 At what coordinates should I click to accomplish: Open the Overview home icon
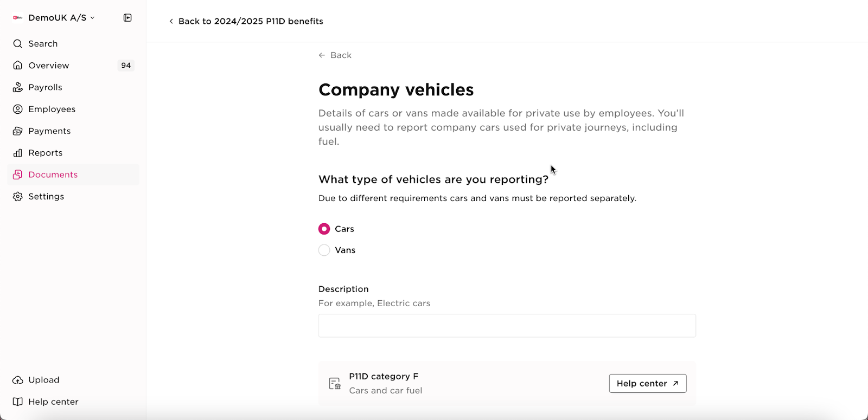tap(18, 66)
